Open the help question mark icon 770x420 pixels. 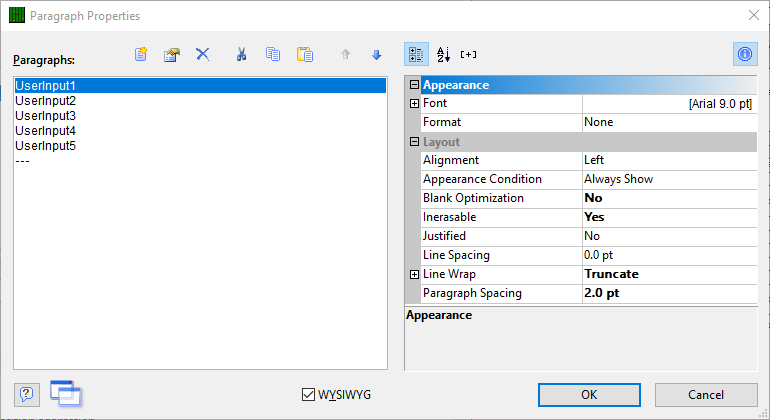(27, 394)
